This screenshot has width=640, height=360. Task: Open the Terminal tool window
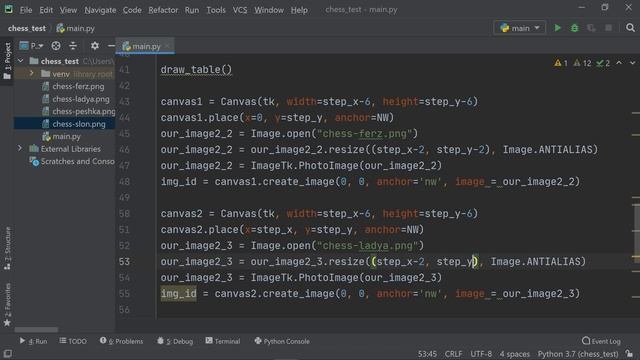[223, 341]
